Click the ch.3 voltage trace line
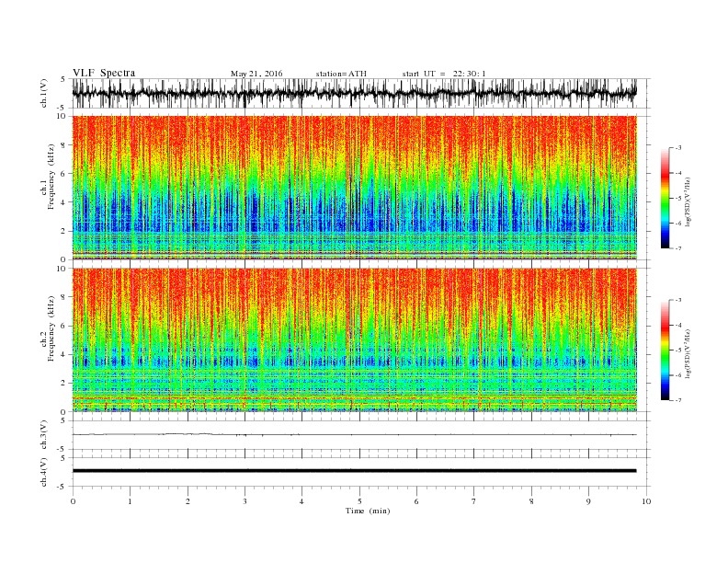The image size is (728, 563). pyautogui.click(x=354, y=434)
